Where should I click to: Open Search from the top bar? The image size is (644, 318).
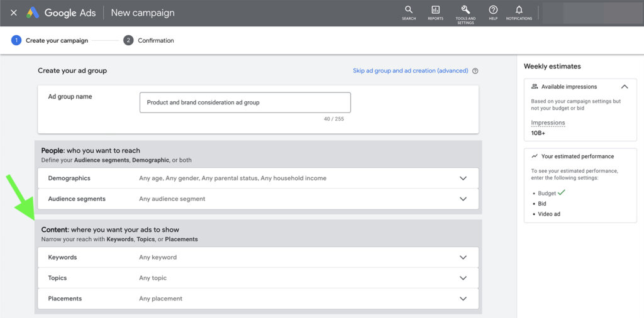409,13
